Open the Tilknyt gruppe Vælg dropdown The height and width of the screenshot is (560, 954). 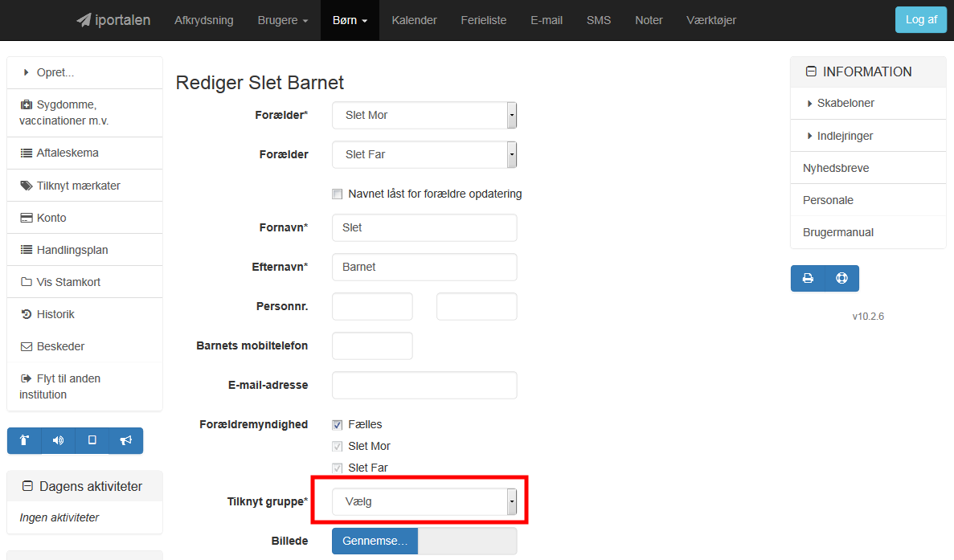424,501
